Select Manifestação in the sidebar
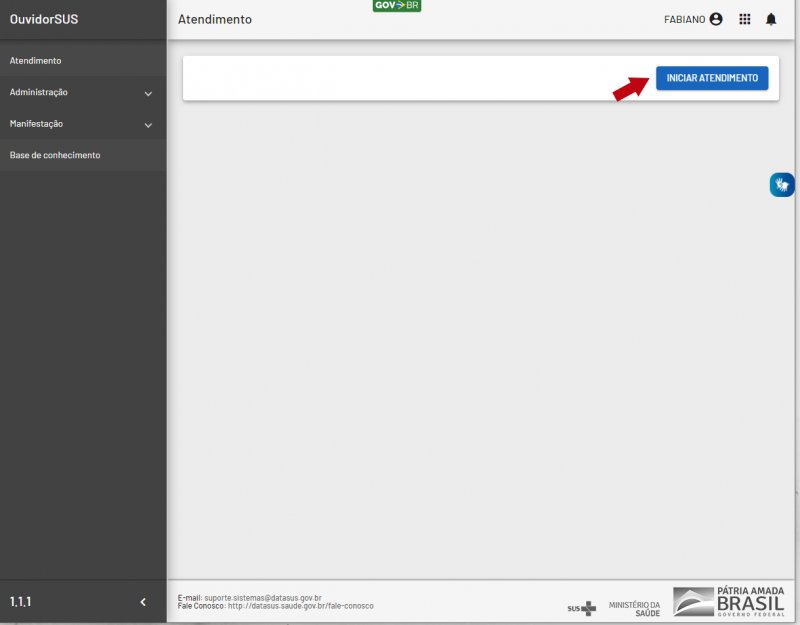 (x=36, y=124)
